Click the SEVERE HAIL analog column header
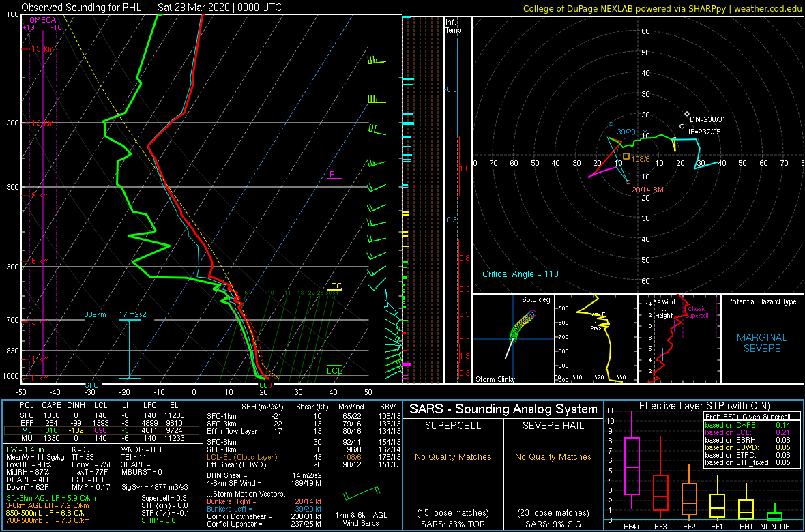The image size is (805, 532). click(x=553, y=427)
